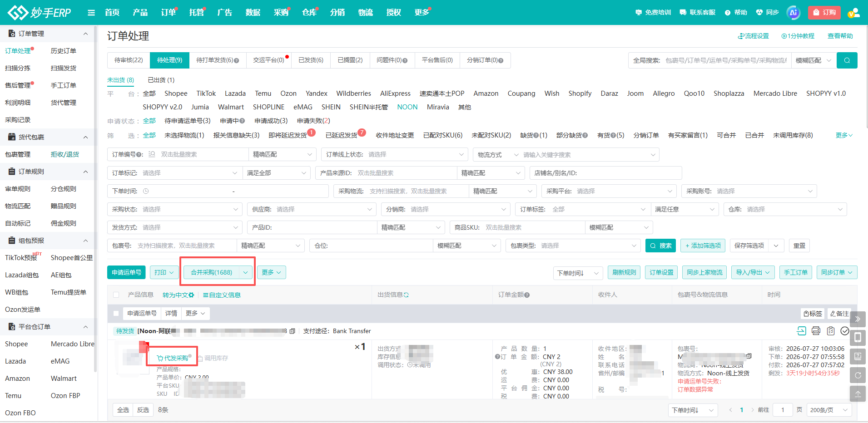Click the back-to-top arrow icon on right rail
This screenshot has height=423, width=868.
[x=858, y=394]
